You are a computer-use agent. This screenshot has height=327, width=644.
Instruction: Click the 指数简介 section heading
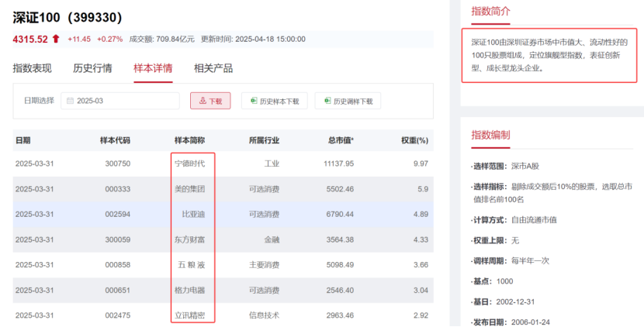click(491, 11)
